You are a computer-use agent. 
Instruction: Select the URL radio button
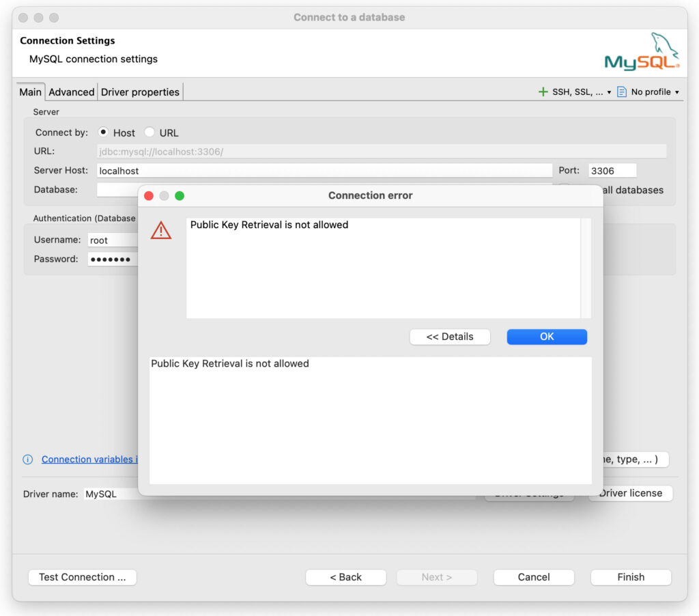click(x=149, y=132)
